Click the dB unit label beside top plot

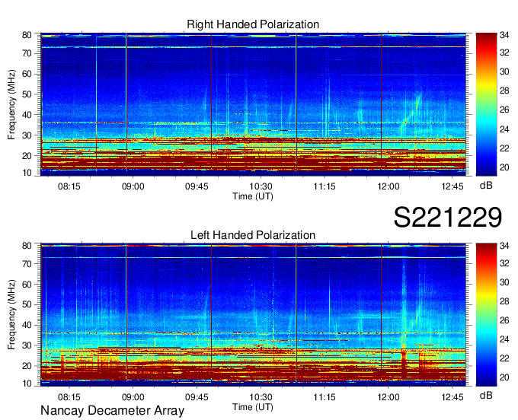(x=486, y=186)
